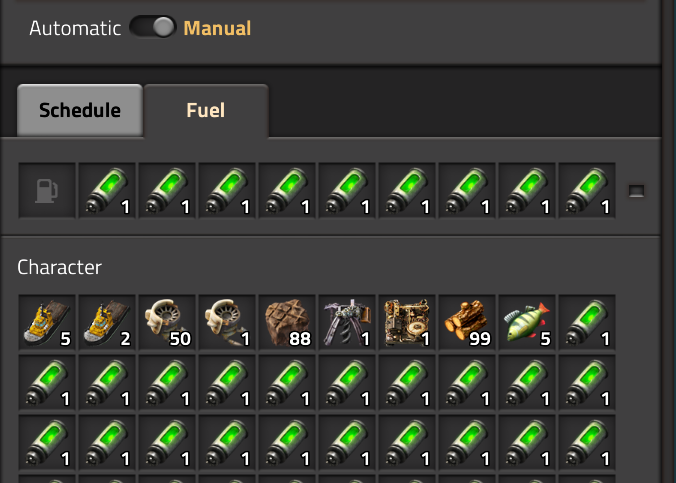Click small square button right of fuel slots
The image size is (676, 483).
(x=636, y=190)
